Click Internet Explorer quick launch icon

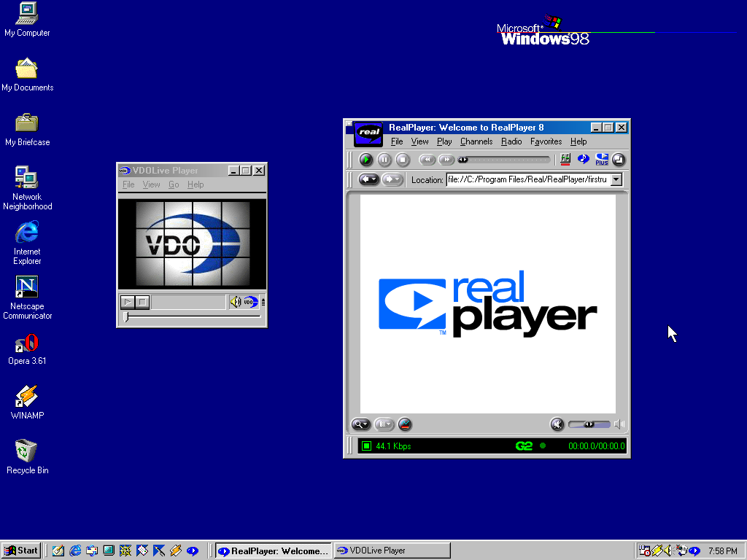(x=75, y=551)
